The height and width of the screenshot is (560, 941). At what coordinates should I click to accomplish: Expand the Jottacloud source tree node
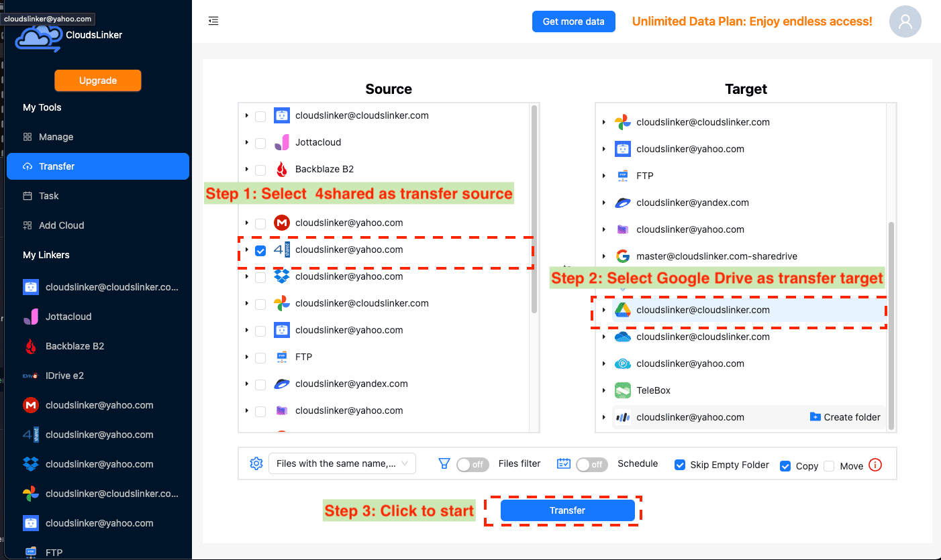click(246, 143)
